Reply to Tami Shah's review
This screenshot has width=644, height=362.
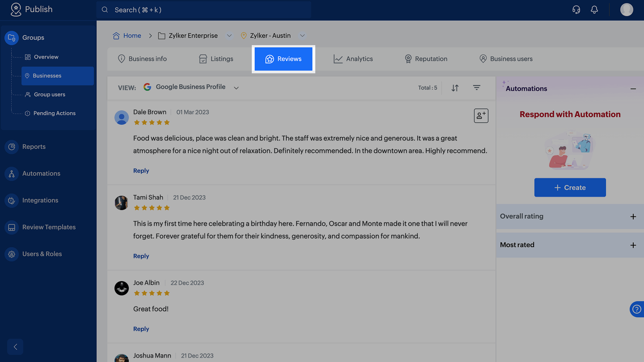141,256
